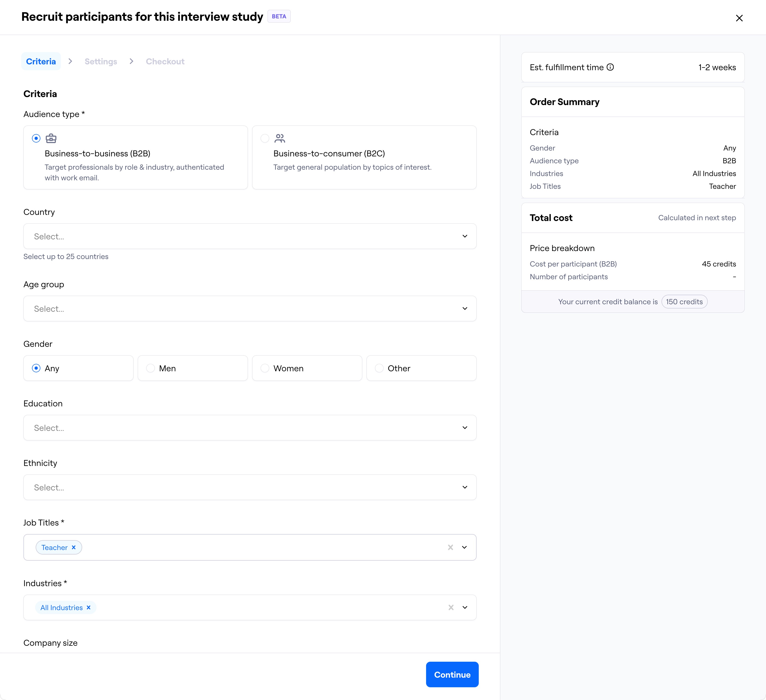Choose Men gender option
This screenshot has height=700, width=766.
click(x=151, y=368)
